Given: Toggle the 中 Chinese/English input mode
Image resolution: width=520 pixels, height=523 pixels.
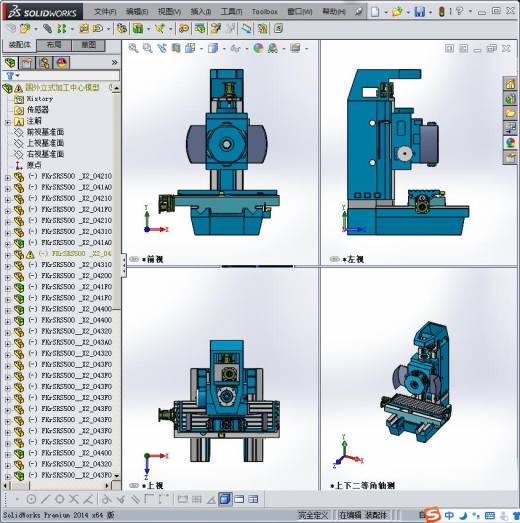Looking at the screenshot, I should pos(449,515).
